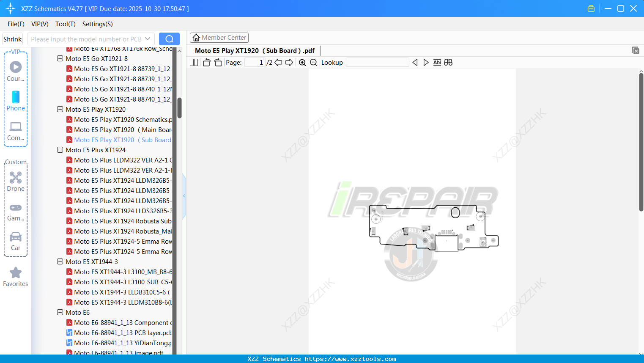The height and width of the screenshot is (363, 644).
Task: Rotate the page counterclockwise
Action: (x=206, y=63)
